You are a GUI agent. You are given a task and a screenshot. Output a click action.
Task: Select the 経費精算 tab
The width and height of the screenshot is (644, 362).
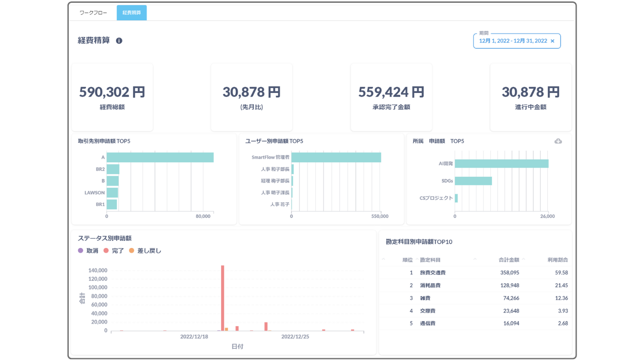click(132, 13)
